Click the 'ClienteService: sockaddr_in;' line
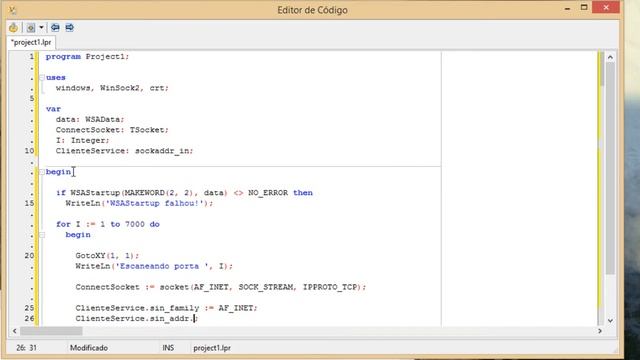 [x=124, y=151]
